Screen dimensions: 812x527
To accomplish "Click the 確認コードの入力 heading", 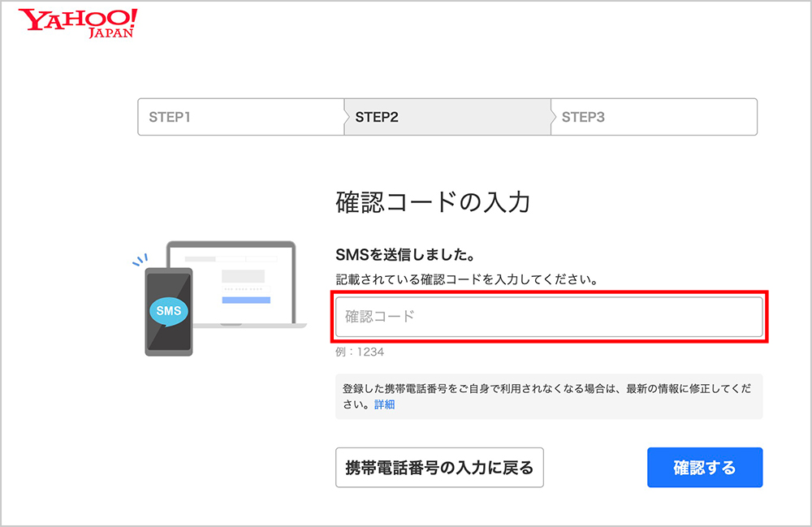I will 433,202.
